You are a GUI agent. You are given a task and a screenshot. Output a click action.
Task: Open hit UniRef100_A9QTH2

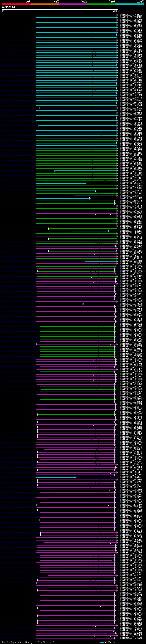(131, 22)
